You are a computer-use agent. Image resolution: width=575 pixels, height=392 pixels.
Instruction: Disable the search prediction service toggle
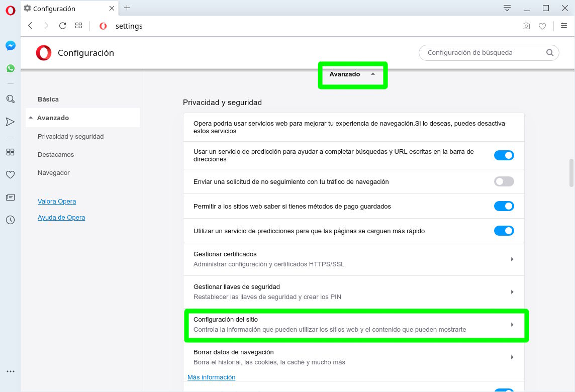pyautogui.click(x=504, y=155)
